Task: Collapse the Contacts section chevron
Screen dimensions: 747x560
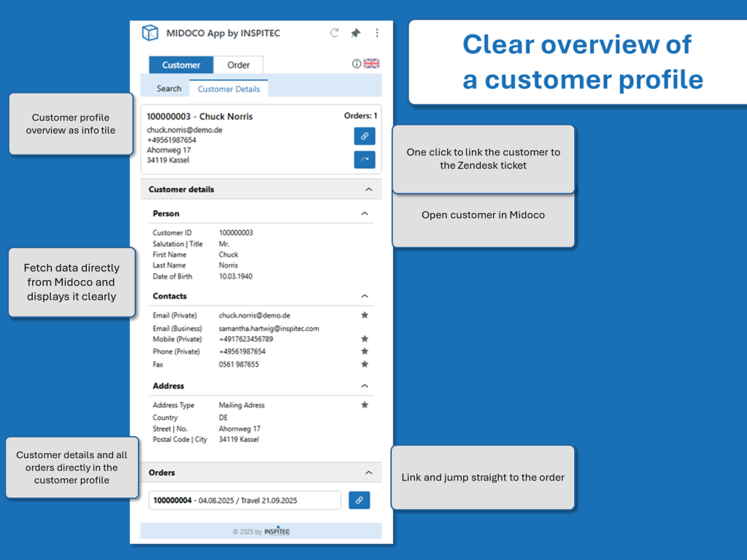Action: [x=365, y=296]
